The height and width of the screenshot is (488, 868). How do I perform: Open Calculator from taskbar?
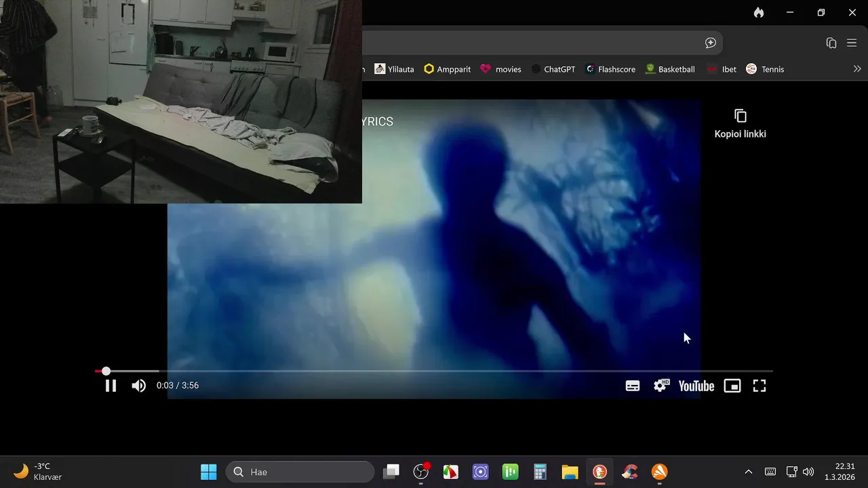[540, 472]
